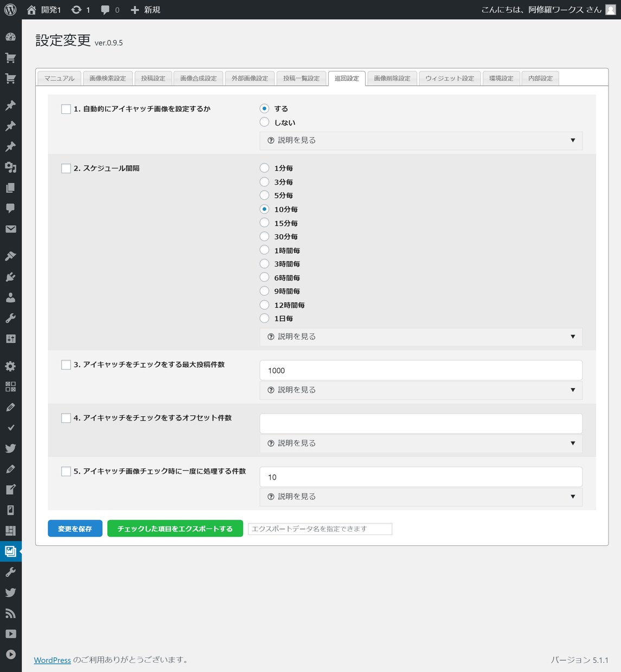The width and height of the screenshot is (621, 672).
Task: Open Appearance paintbrush icon
Action: [x=10, y=256]
